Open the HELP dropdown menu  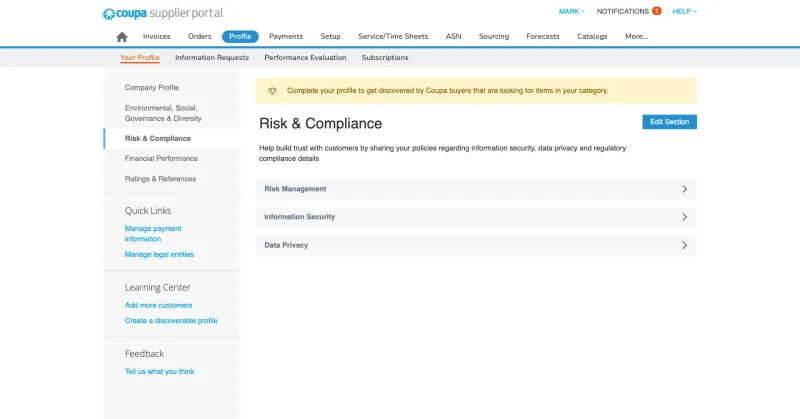[x=684, y=11]
